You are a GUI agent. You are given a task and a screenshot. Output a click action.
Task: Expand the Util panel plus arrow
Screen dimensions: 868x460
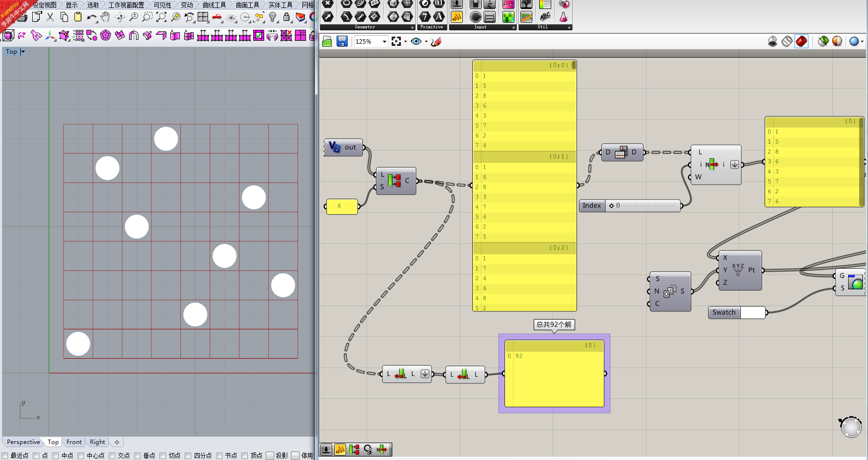click(569, 27)
